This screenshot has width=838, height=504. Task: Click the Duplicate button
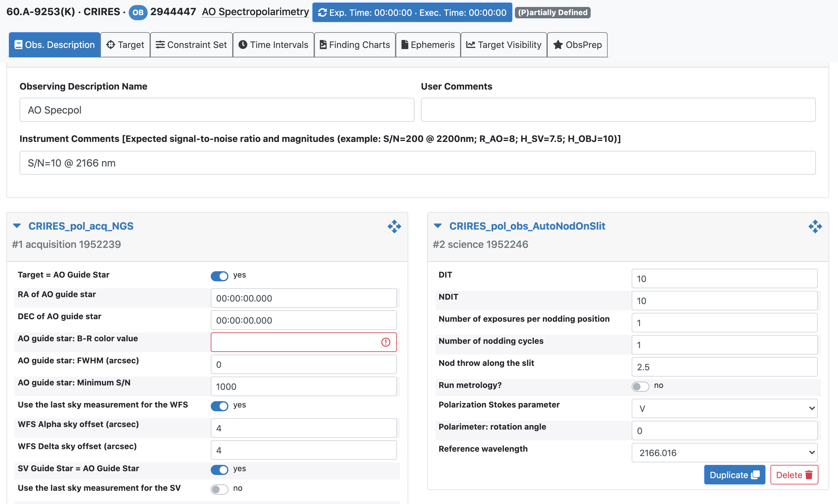coord(734,475)
